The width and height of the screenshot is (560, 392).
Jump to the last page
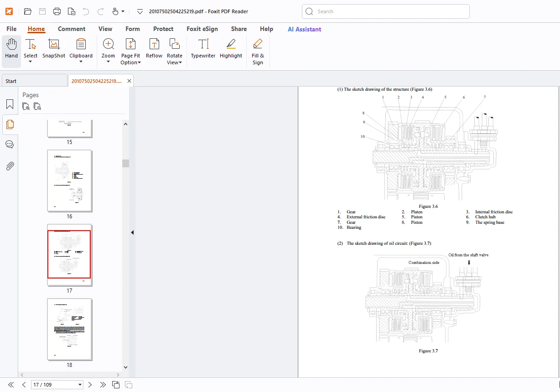(103, 385)
